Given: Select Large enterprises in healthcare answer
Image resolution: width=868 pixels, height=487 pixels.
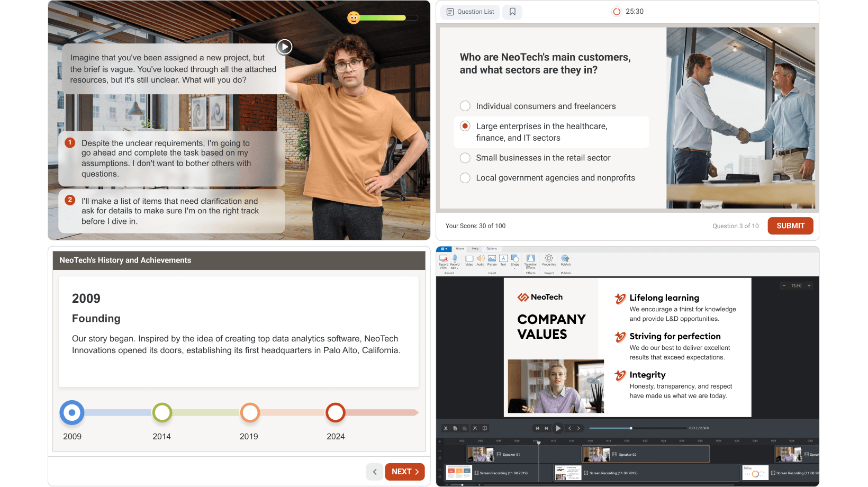Looking at the screenshot, I should tap(551, 132).
